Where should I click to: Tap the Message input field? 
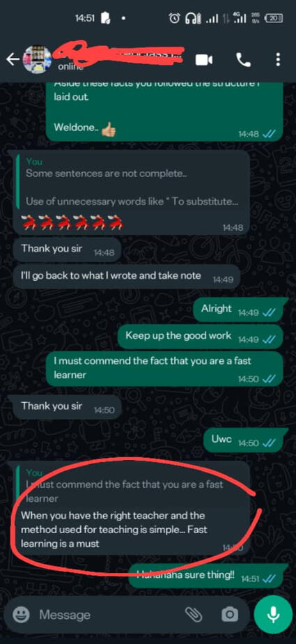coord(107,615)
